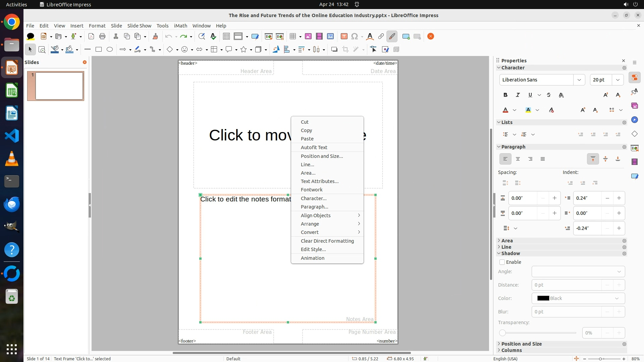
Task: Click the Print icon in toolbar
Action: [102, 37]
